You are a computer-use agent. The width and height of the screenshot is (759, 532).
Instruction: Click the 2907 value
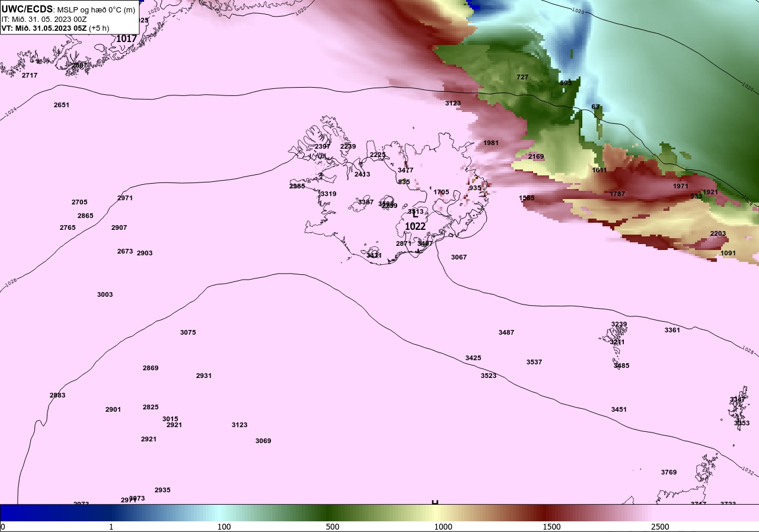click(x=119, y=227)
